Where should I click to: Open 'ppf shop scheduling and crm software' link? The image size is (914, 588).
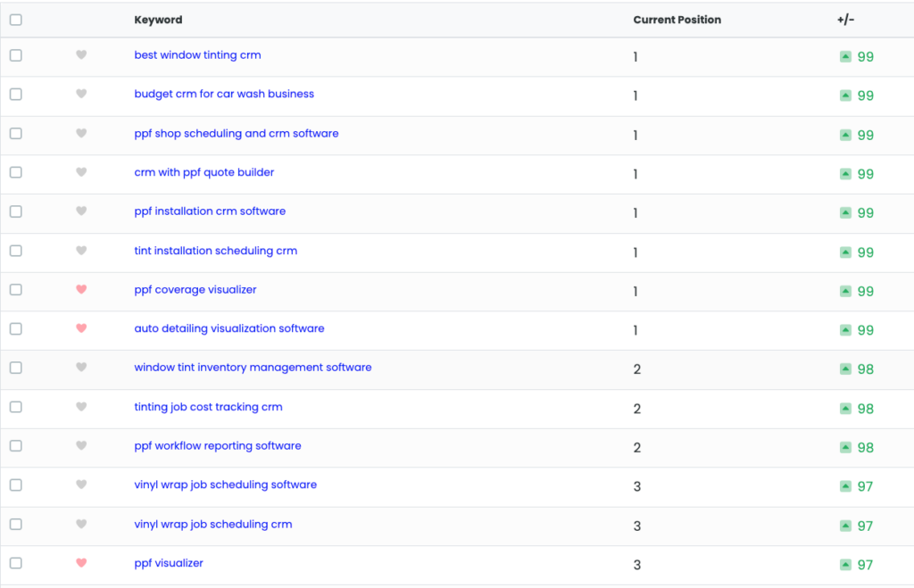[x=236, y=134]
